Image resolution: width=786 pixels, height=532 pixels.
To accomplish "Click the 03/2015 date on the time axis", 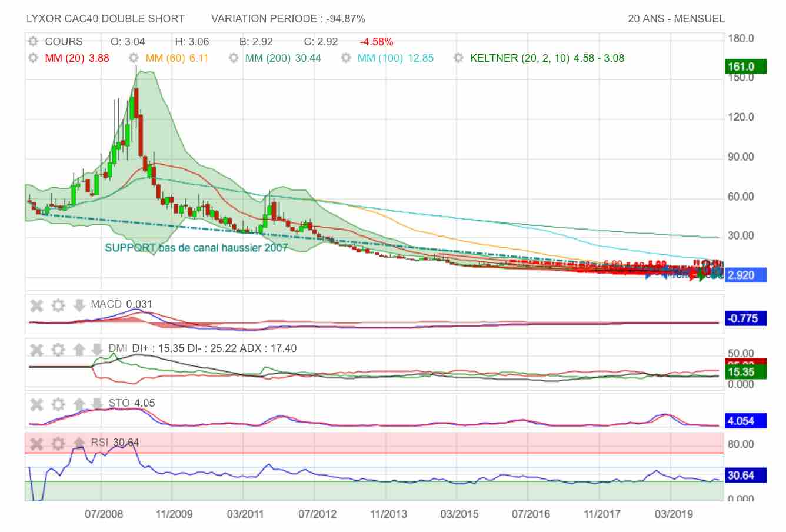I will tap(459, 514).
